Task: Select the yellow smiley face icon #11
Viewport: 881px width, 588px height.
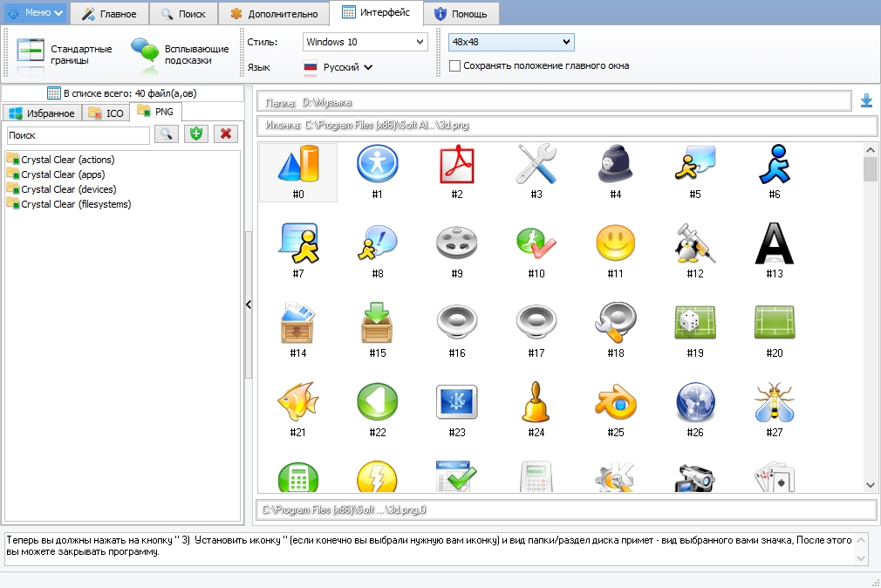Action: coord(616,243)
